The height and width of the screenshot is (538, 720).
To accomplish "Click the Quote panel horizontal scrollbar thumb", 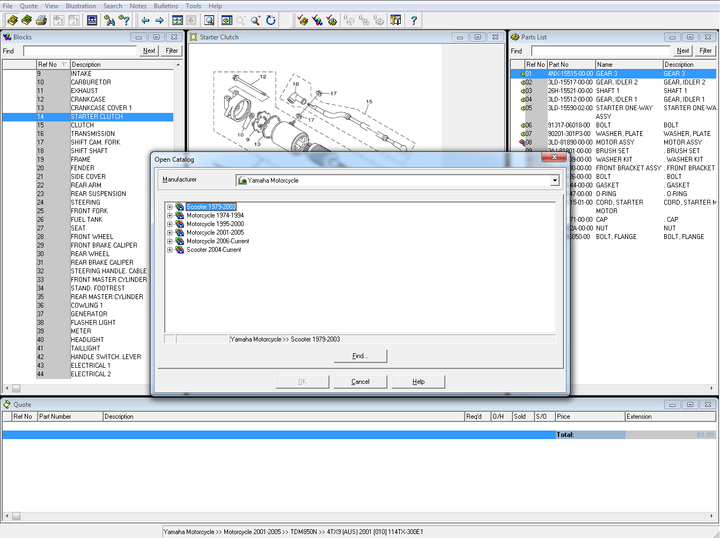I will (x=16, y=516).
